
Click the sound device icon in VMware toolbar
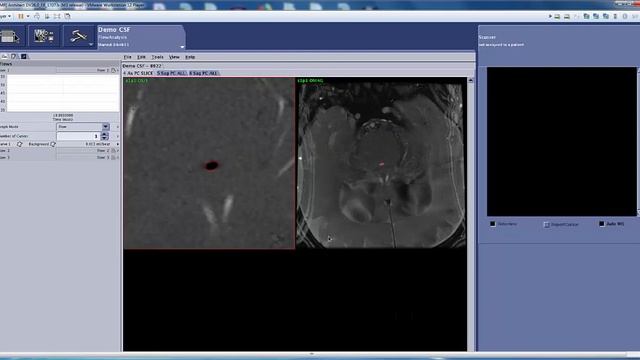click(625, 16)
